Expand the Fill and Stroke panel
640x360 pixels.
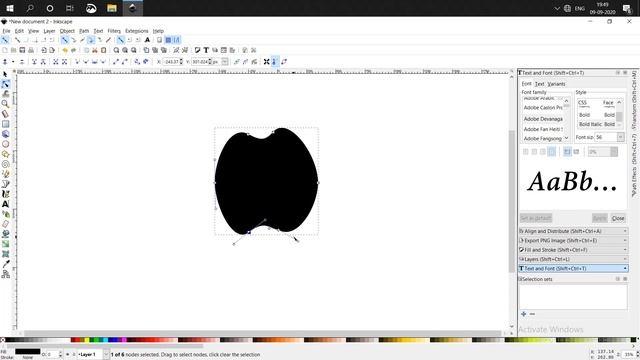pos(573,250)
